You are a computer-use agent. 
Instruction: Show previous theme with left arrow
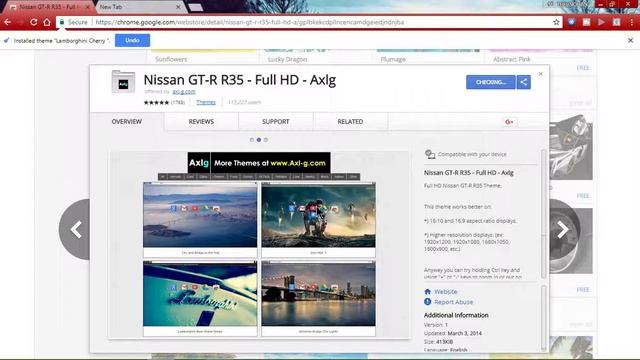pyautogui.click(x=75, y=229)
